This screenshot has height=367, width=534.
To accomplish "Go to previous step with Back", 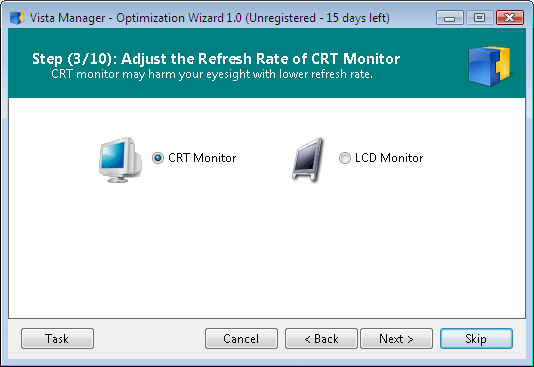I will 321,338.
